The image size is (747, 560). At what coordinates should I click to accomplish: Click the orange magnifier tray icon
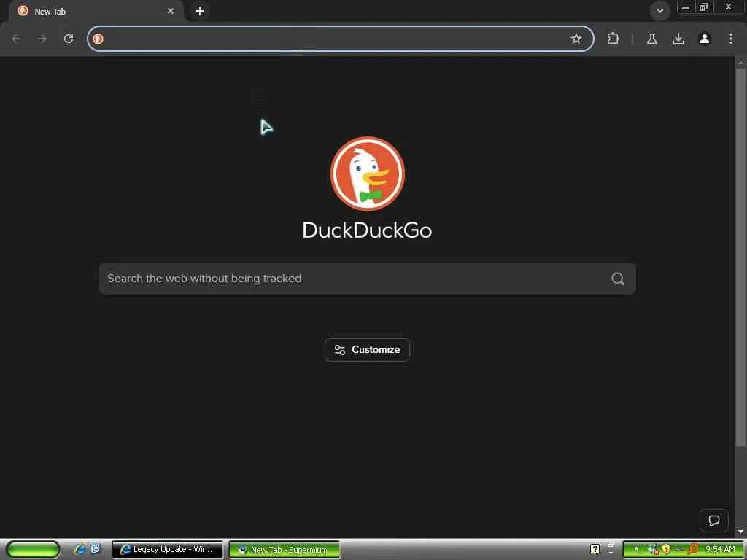click(x=693, y=550)
